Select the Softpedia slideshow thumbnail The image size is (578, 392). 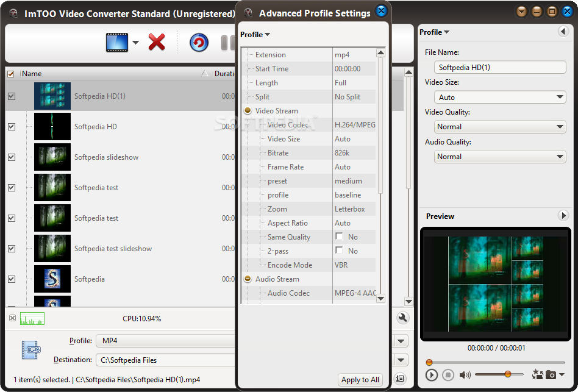(52, 157)
